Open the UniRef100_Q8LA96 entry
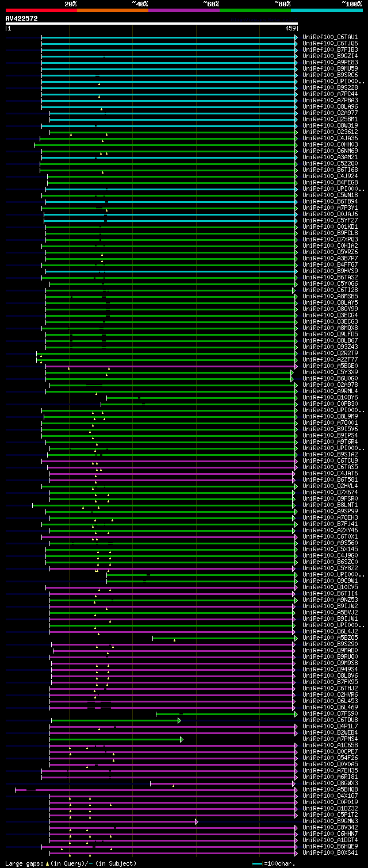This screenshot has width=368, height=868. (330, 106)
